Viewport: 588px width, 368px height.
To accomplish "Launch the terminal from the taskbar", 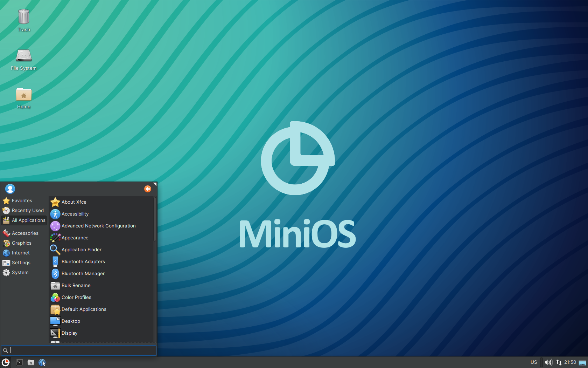I will (x=20, y=362).
